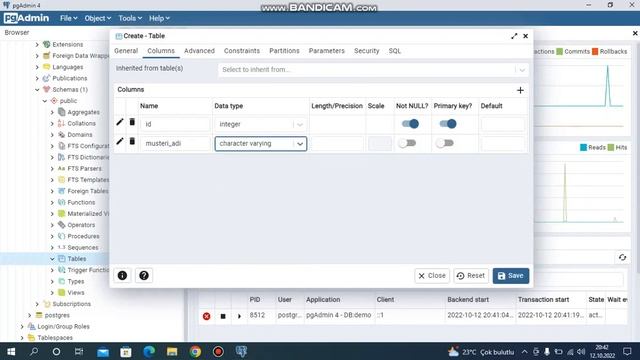
Task: Terminate session with black stop icon
Action: (x=223, y=316)
